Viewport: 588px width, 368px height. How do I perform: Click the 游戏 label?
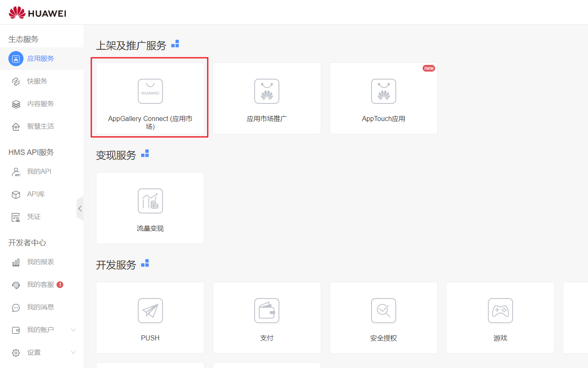(x=500, y=338)
